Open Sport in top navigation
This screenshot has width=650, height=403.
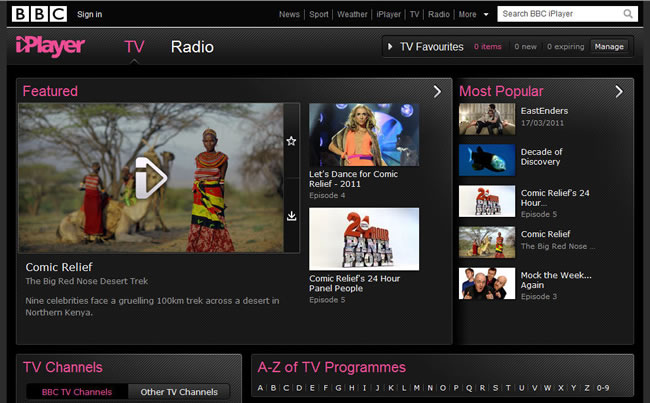[x=319, y=15]
